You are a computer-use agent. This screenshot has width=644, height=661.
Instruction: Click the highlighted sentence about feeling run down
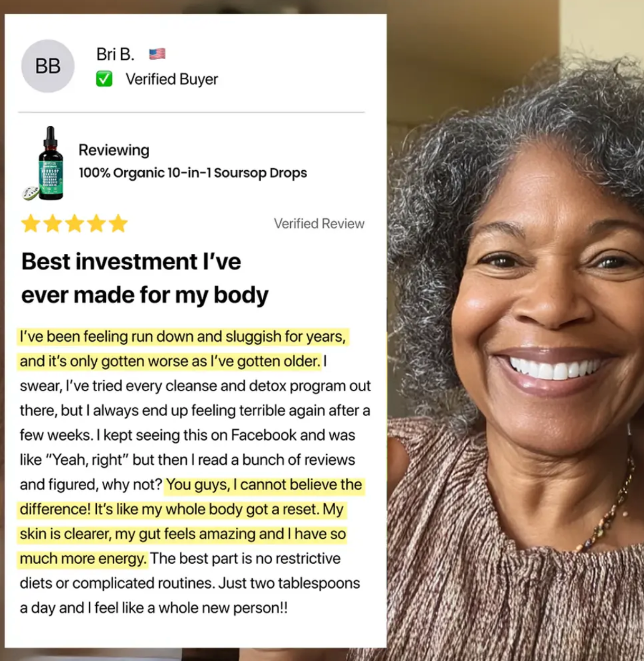(x=182, y=349)
